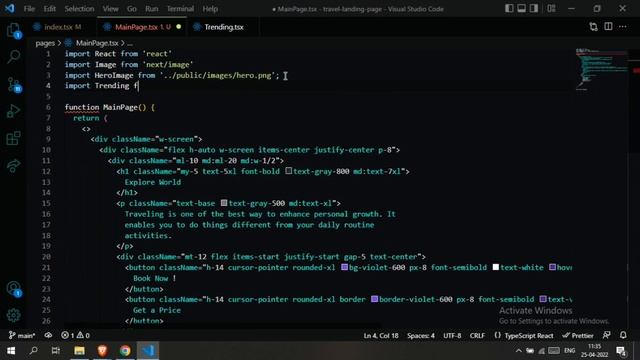Click the minimap code overview
Screen dimensions: 640x360
click(x=602, y=68)
